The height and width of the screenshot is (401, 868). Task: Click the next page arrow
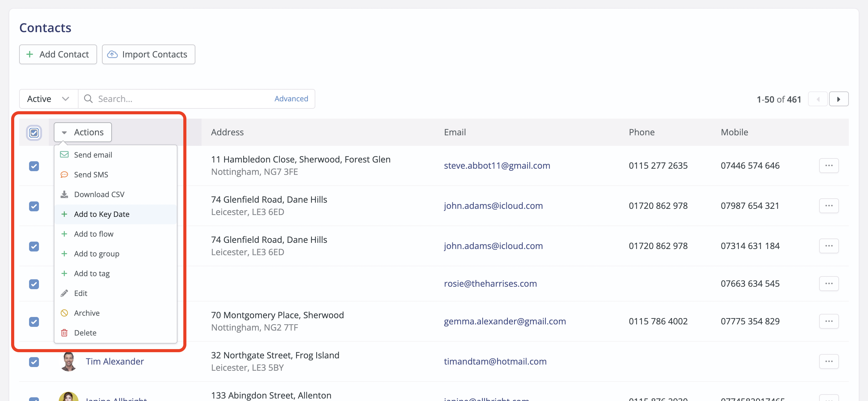[x=839, y=99]
